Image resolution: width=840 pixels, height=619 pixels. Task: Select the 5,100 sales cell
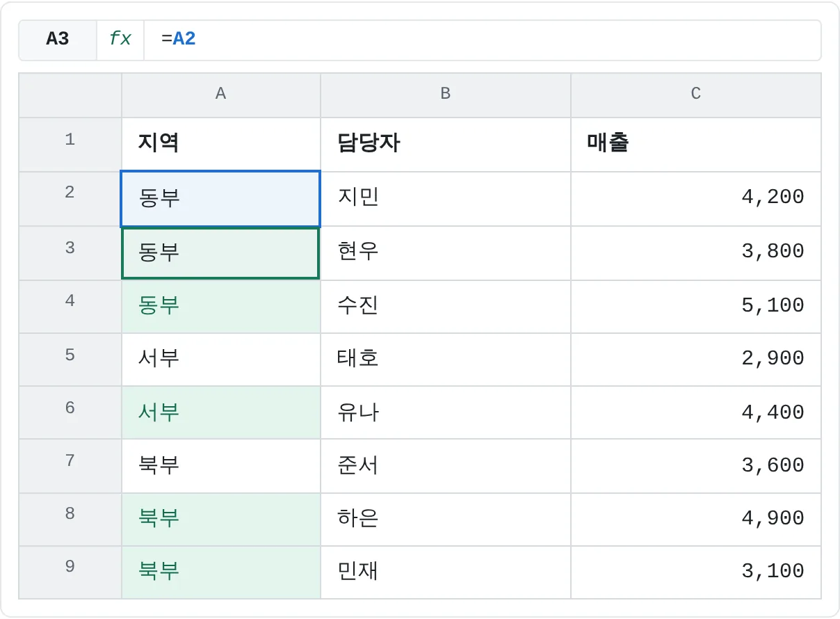click(x=696, y=307)
